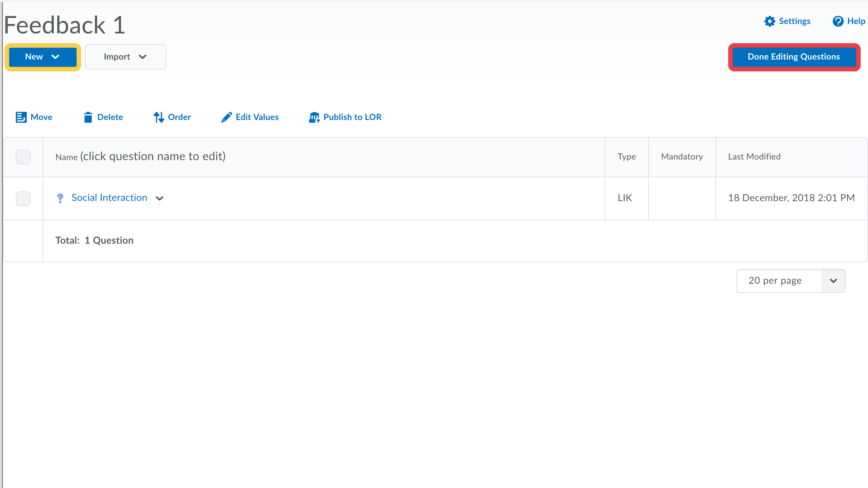868x488 pixels.
Task: Open the Social Interaction question link
Action: pos(109,198)
